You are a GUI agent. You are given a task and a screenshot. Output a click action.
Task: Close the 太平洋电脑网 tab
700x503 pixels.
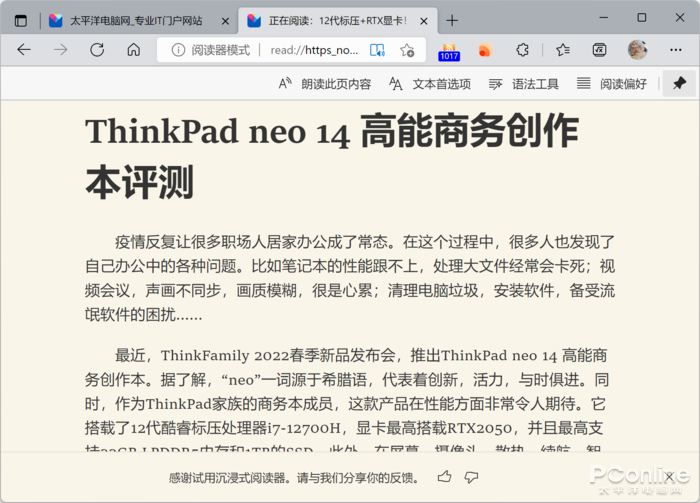225,21
